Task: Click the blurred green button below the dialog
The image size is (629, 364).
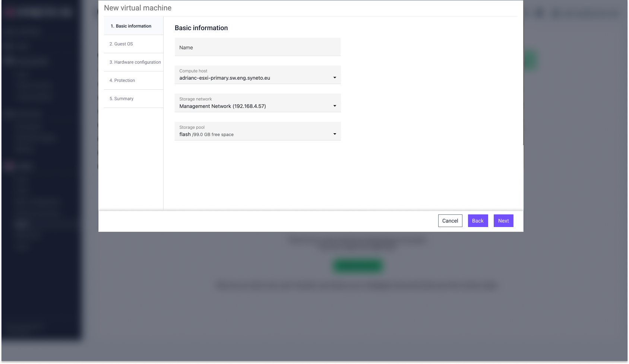Action: [x=358, y=266]
